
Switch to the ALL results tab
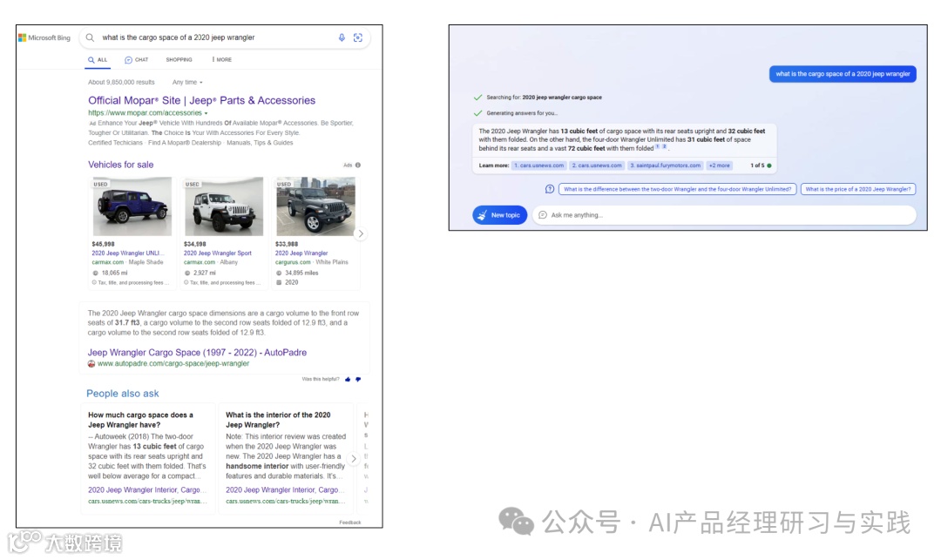point(98,60)
